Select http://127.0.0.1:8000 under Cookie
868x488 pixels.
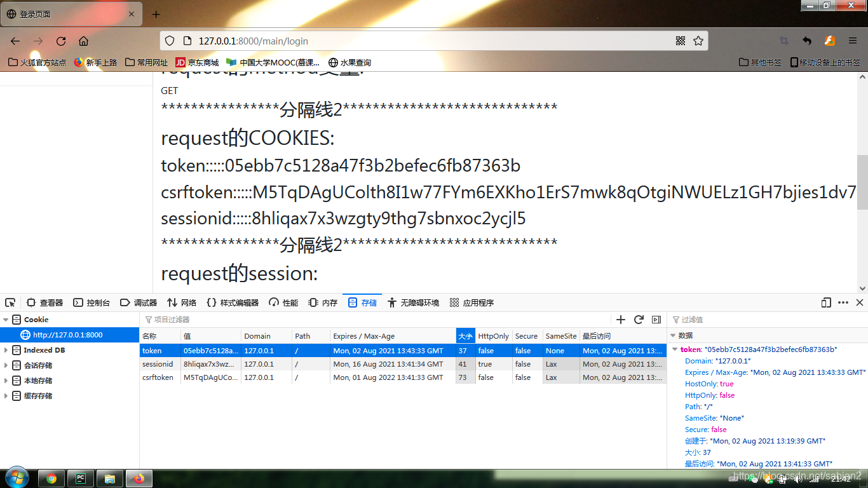tap(69, 335)
